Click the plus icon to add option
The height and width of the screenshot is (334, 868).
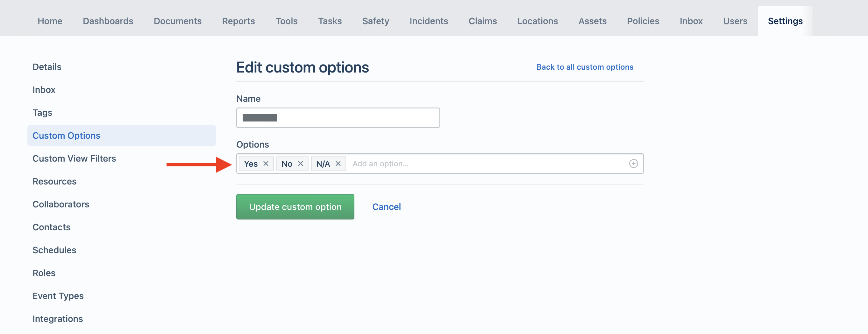pyautogui.click(x=633, y=164)
